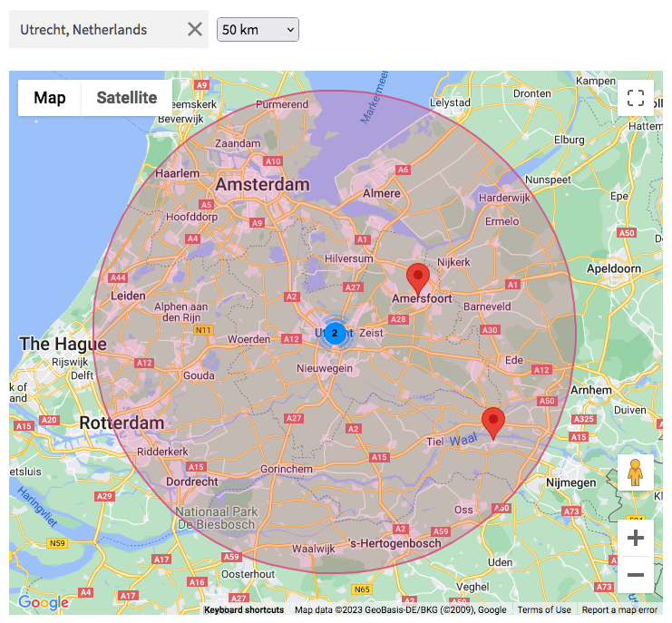Click the A4 road badge near Hoofddorp
The height and width of the screenshot is (623, 672).
[x=192, y=238]
